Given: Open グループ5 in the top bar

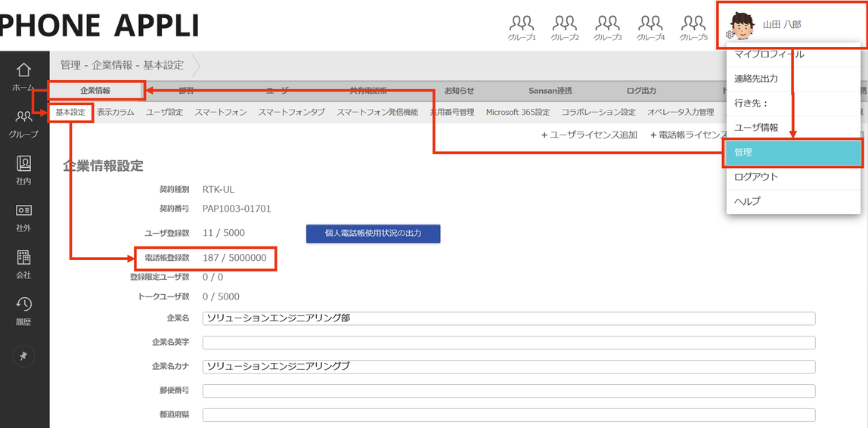Looking at the screenshot, I should (x=693, y=27).
